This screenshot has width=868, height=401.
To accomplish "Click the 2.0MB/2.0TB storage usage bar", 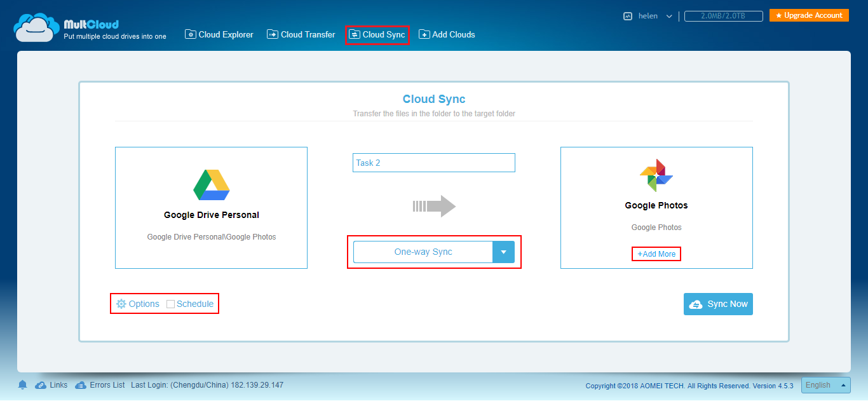I will 724,17.
